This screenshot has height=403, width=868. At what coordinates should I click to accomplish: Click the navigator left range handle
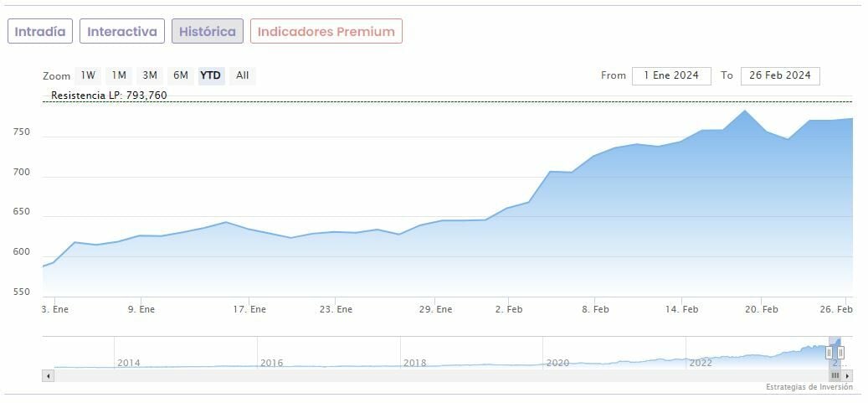(829, 353)
